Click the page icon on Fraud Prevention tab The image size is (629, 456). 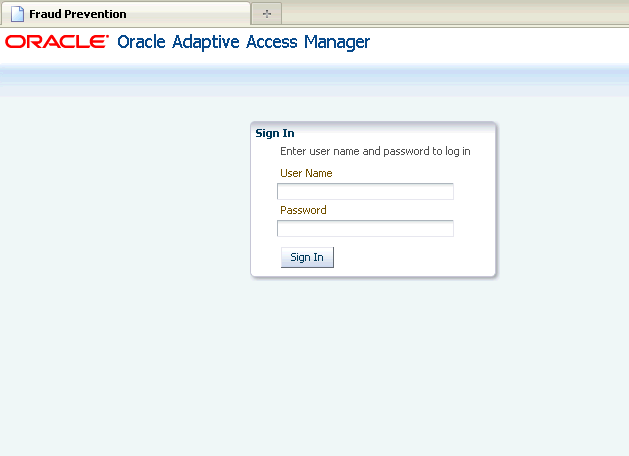17,14
